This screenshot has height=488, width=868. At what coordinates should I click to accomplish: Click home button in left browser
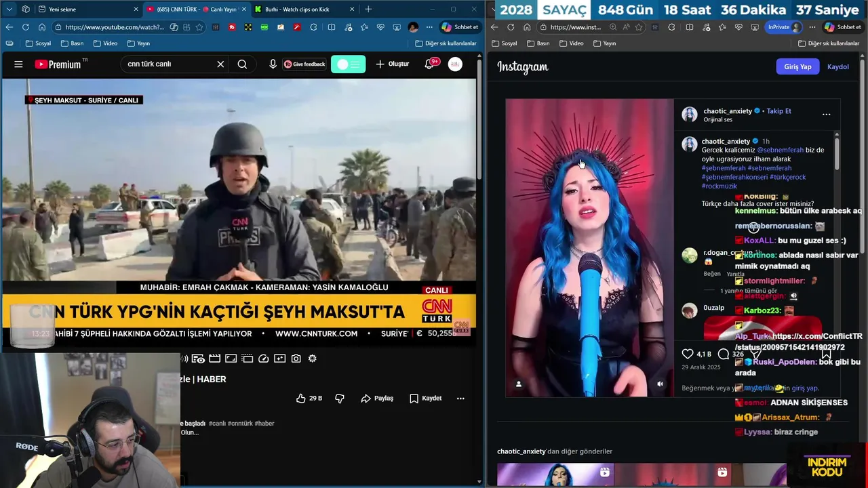(42, 27)
